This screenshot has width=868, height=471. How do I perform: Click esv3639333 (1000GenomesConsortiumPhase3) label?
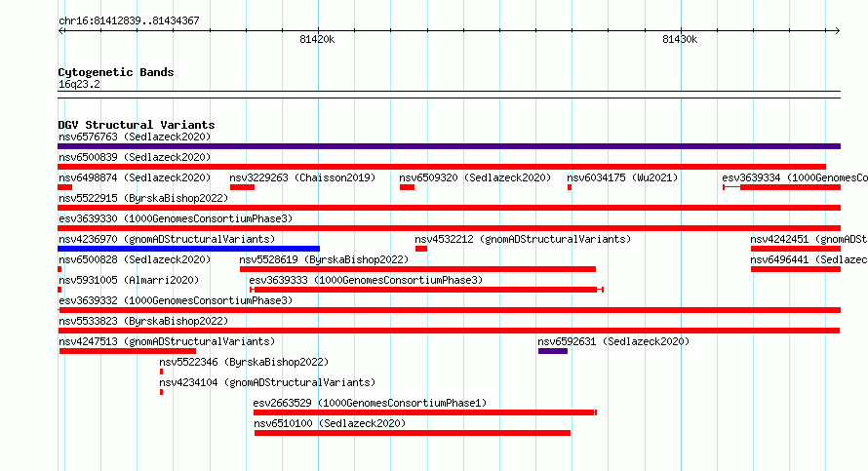click(366, 280)
